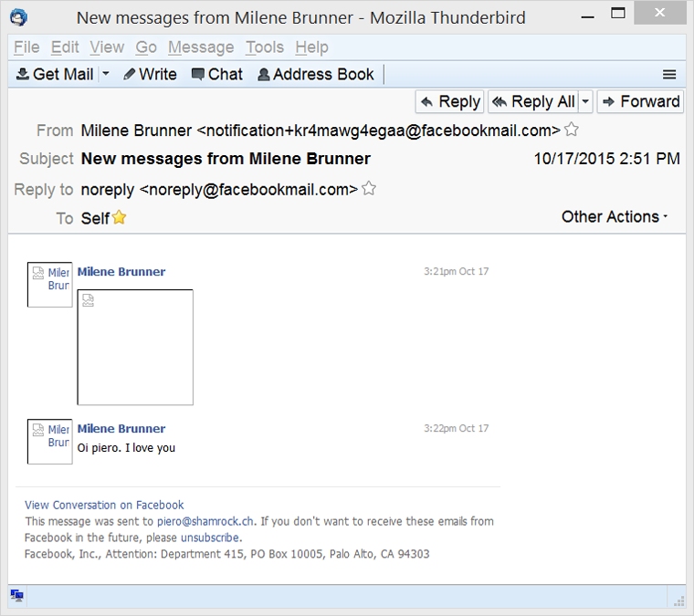Expand the Get Mail dropdown arrow
This screenshot has width=694, height=616.
[x=106, y=75]
